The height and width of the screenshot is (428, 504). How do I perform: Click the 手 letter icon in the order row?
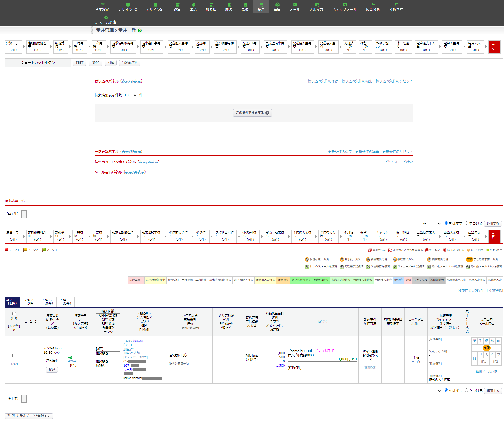pyautogui.click(x=481, y=340)
